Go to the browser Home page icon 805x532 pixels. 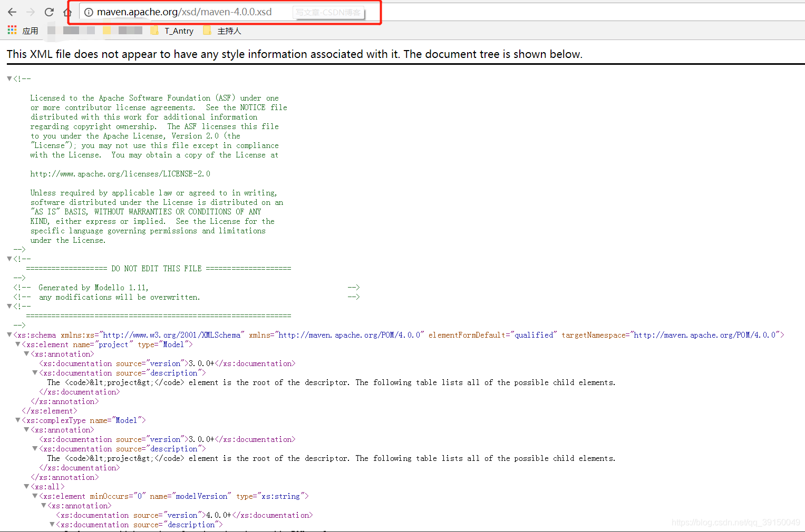click(67, 12)
